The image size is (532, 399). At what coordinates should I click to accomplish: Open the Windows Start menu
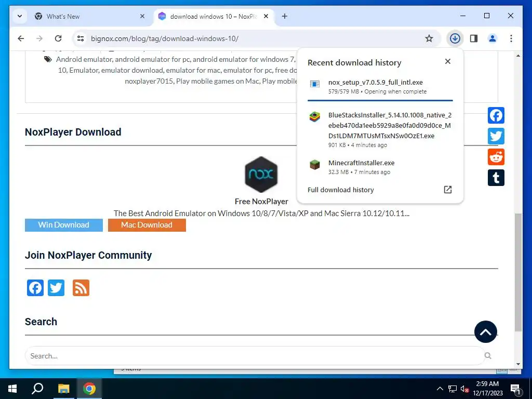click(x=12, y=389)
